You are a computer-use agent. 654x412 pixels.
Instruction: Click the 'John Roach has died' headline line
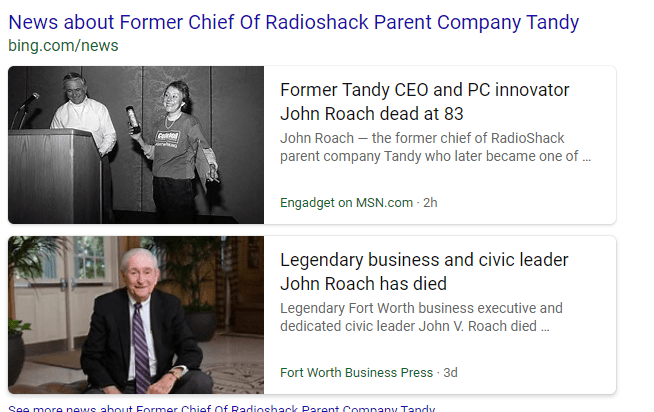click(363, 284)
